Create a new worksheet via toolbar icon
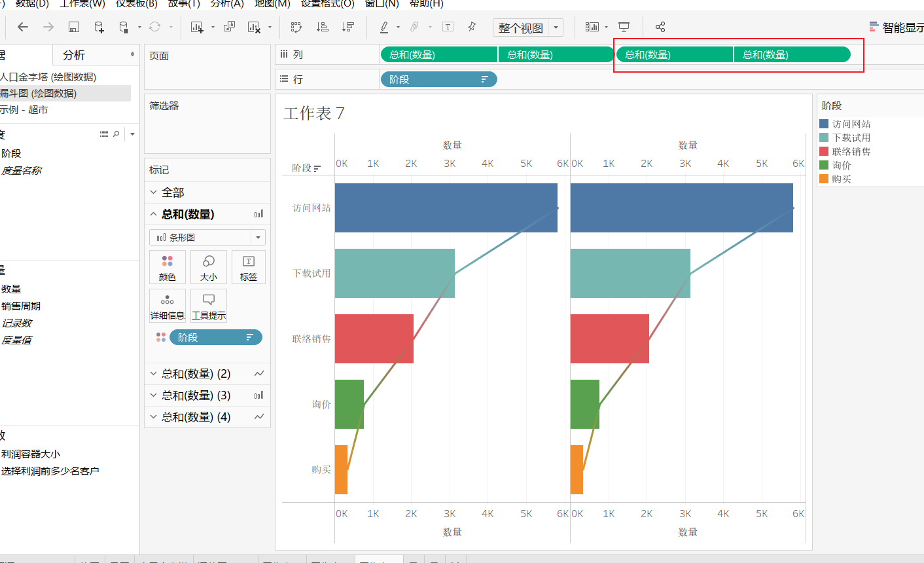 197,27
